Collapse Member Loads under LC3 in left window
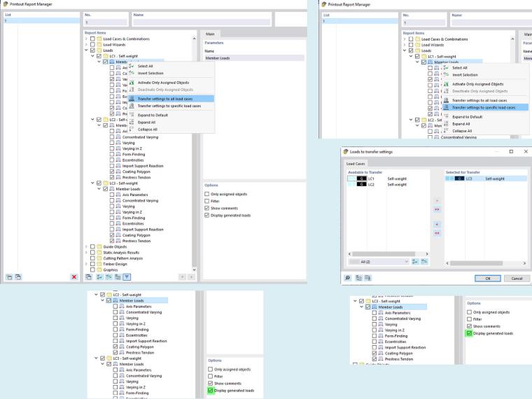Image resolution: width=532 pixels, height=399 pixels. (x=99, y=189)
